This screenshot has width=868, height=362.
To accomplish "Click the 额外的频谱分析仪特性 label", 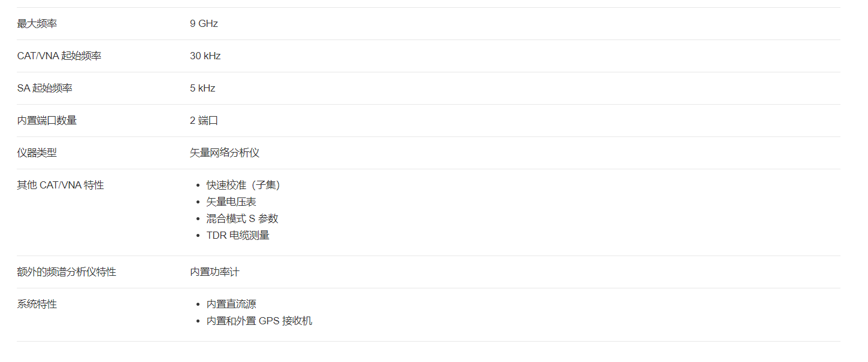I will click(66, 272).
